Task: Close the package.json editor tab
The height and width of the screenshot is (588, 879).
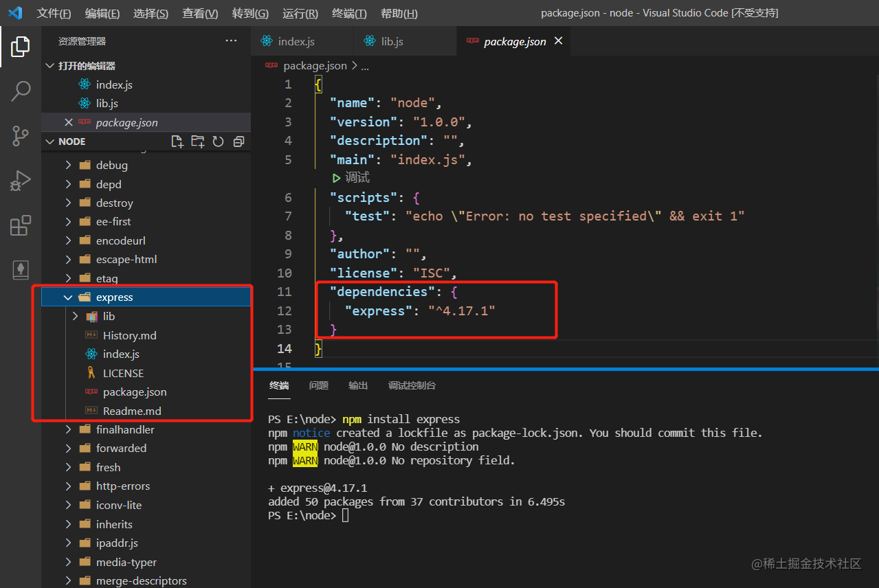Action: [x=559, y=41]
